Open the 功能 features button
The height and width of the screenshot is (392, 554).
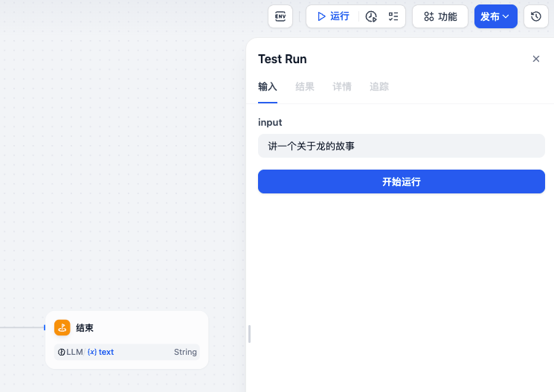click(440, 16)
